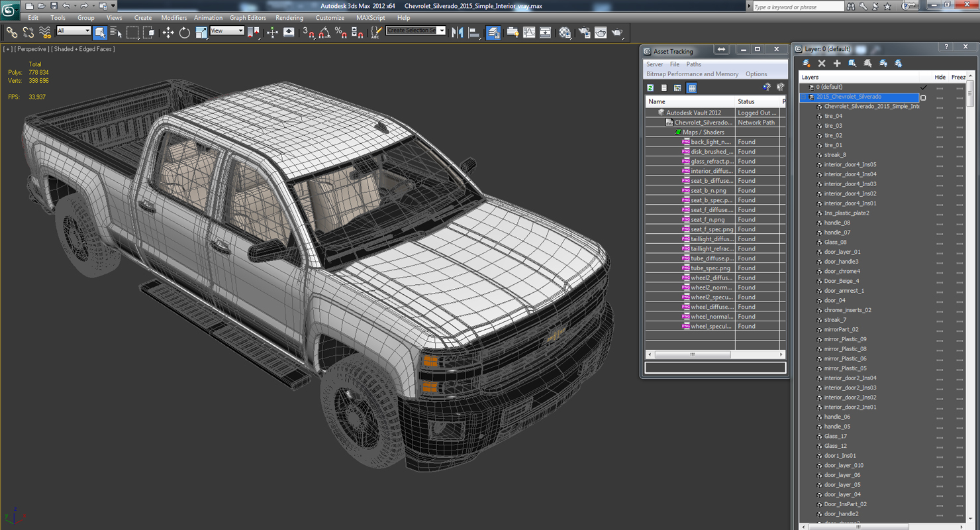
Task: Switch Asset Tracking to table view
Action: point(692,87)
